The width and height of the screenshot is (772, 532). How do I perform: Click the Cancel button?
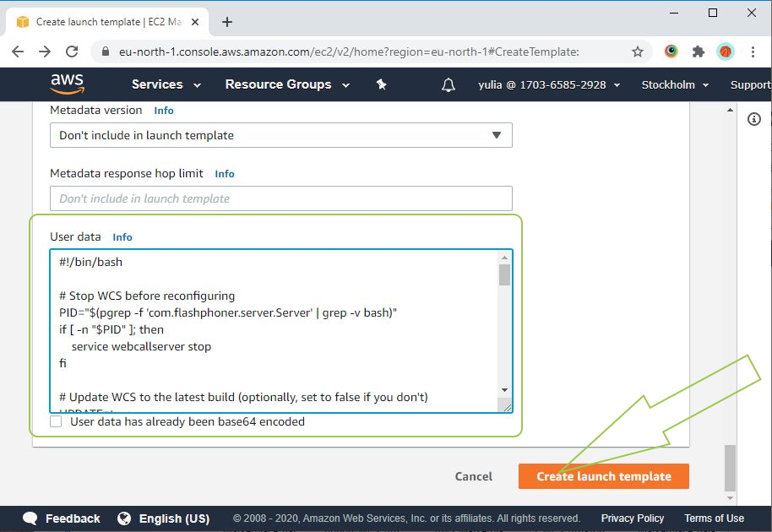[473, 476]
